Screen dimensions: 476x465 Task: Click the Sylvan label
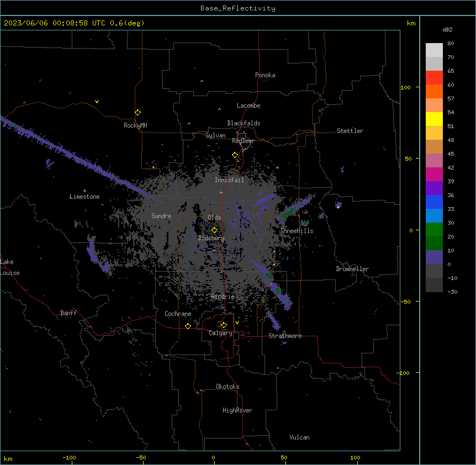point(215,135)
